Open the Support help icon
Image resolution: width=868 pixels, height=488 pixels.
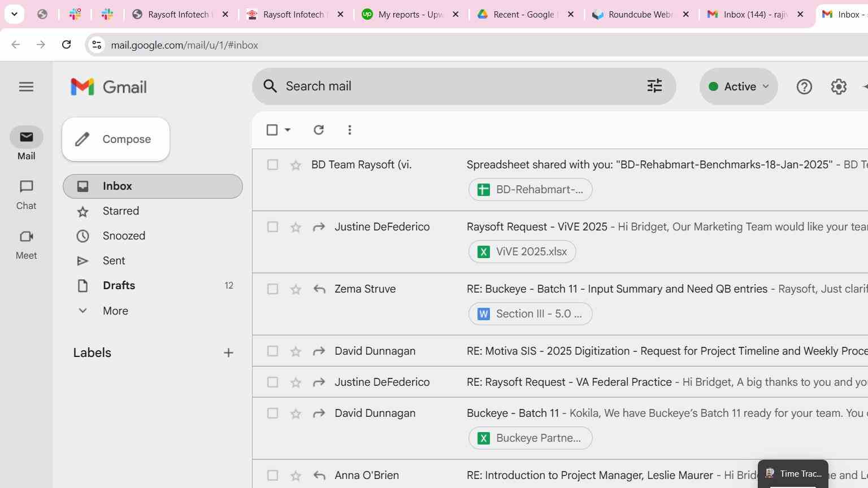coord(804,86)
